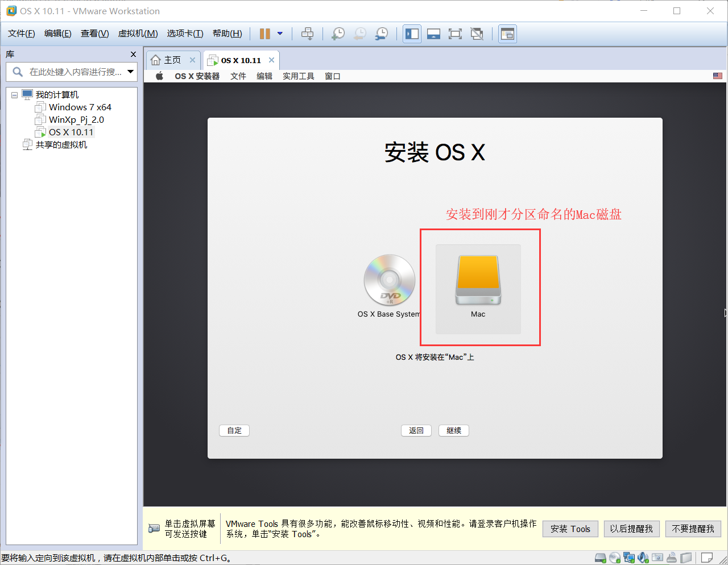
Task: Click the 我的计算机 computer icon
Action: click(x=27, y=94)
